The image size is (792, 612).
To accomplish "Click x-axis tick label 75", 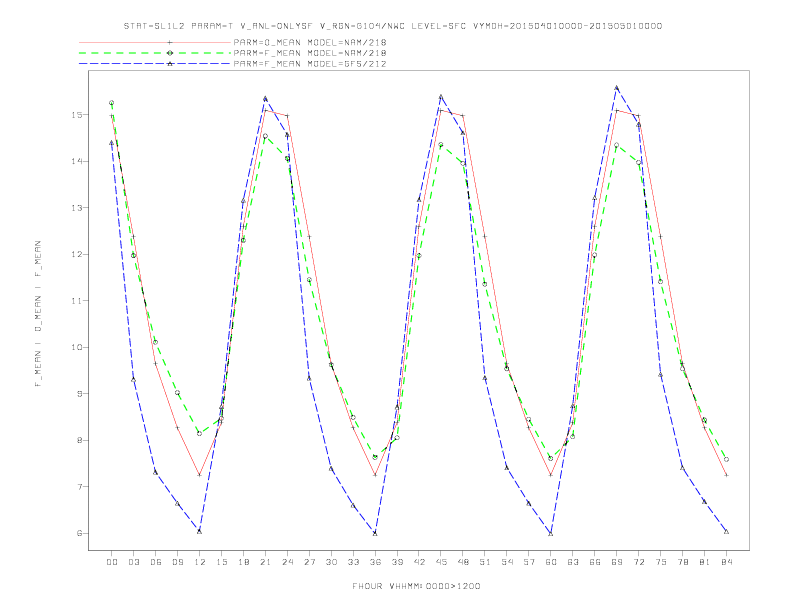I will pos(661,562).
